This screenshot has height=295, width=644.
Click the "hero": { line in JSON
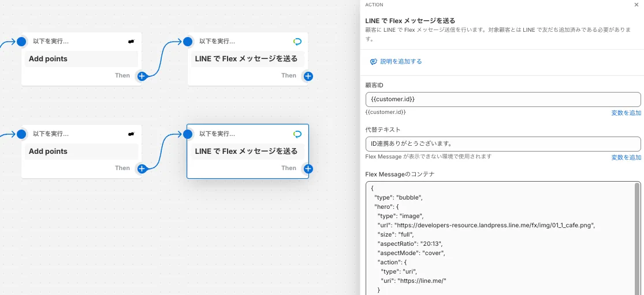point(386,207)
